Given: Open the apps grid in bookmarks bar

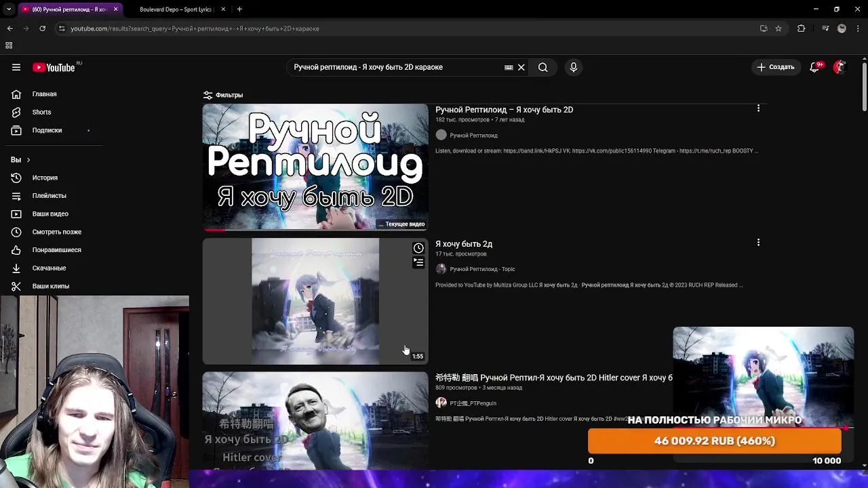Looking at the screenshot, I should 9,45.
